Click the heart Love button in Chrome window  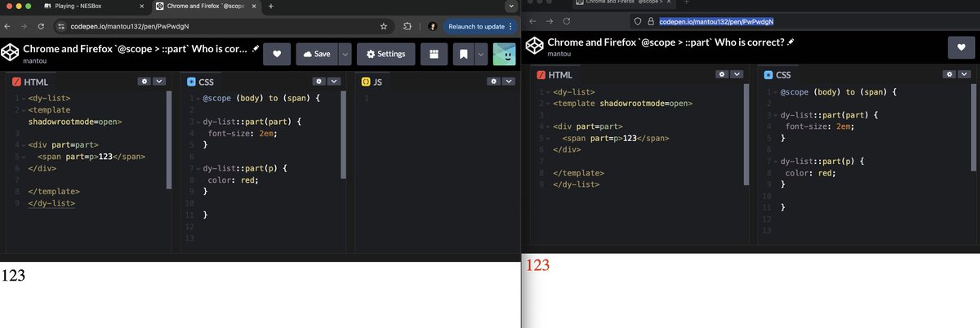pyautogui.click(x=277, y=54)
